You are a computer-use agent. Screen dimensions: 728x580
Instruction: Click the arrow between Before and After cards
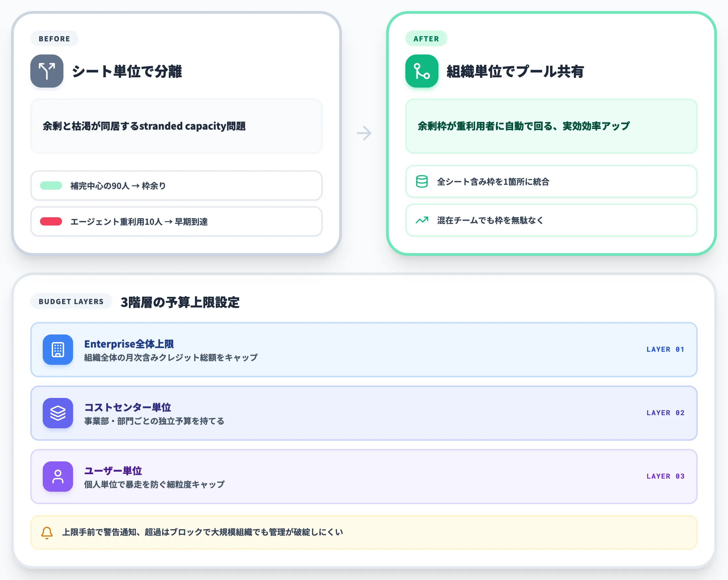tap(364, 133)
